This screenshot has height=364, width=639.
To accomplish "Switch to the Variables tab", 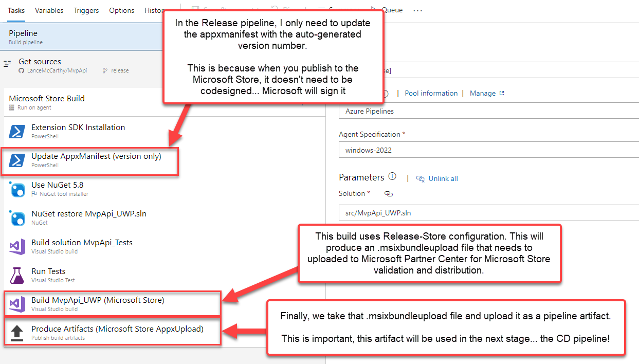I will pos(49,10).
